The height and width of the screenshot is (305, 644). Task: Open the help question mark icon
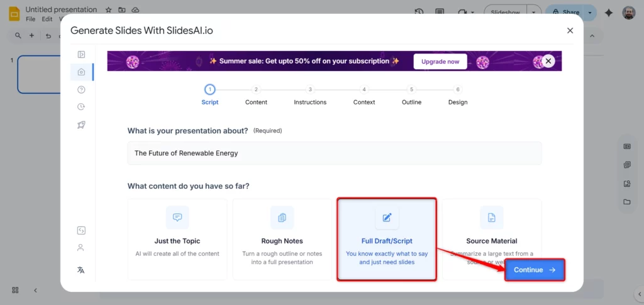point(81,89)
